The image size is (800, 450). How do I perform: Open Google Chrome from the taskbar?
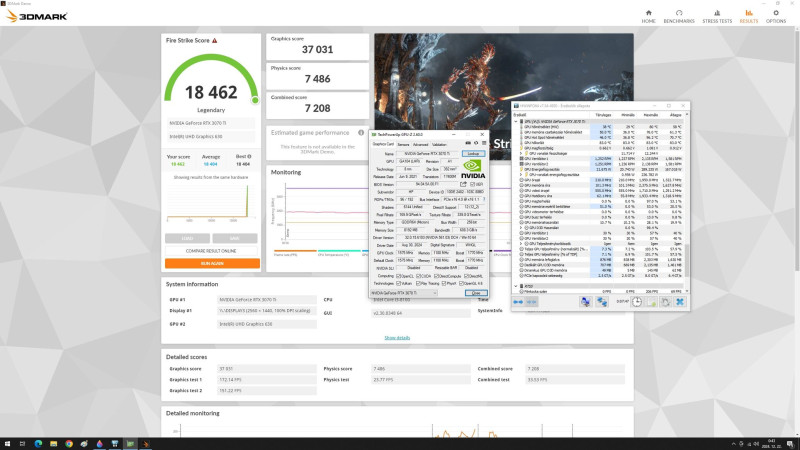pos(69,444)
